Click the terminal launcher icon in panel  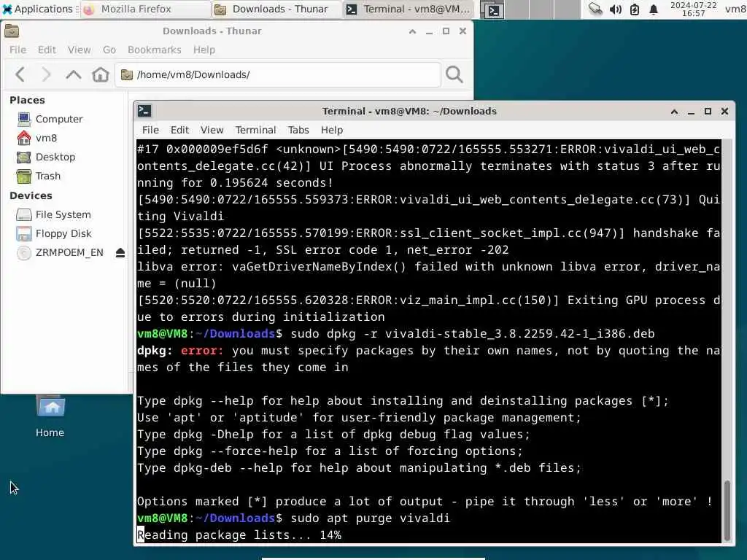492,10
